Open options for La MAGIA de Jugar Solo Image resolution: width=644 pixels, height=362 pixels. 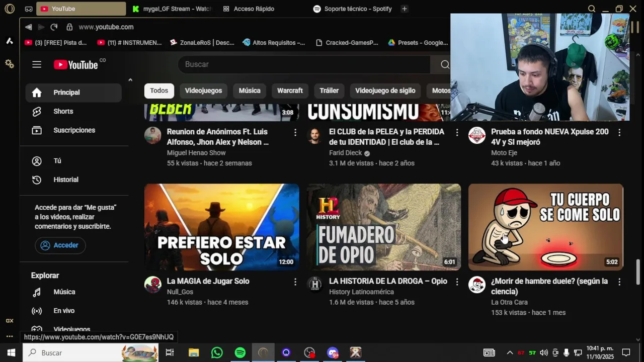click(x=295, y=282)
